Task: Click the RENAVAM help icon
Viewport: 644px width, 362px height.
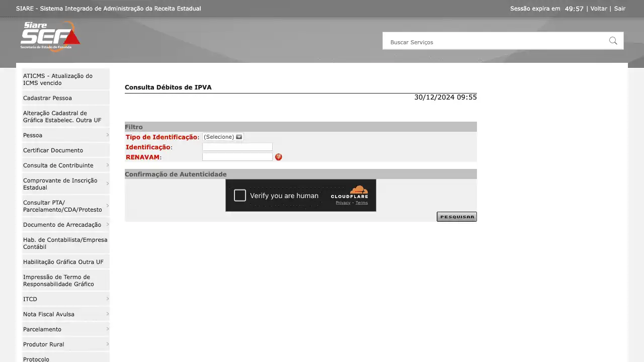Action: [x=279, y=157]
